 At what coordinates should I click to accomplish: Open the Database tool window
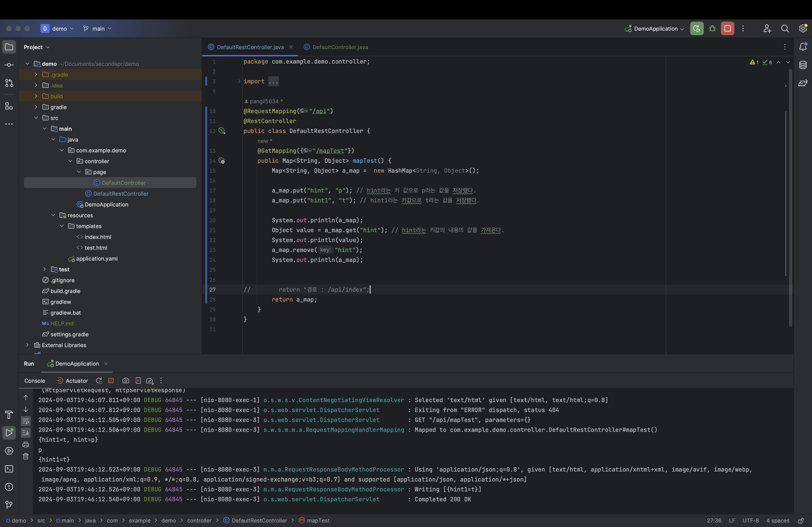(803, 65)
